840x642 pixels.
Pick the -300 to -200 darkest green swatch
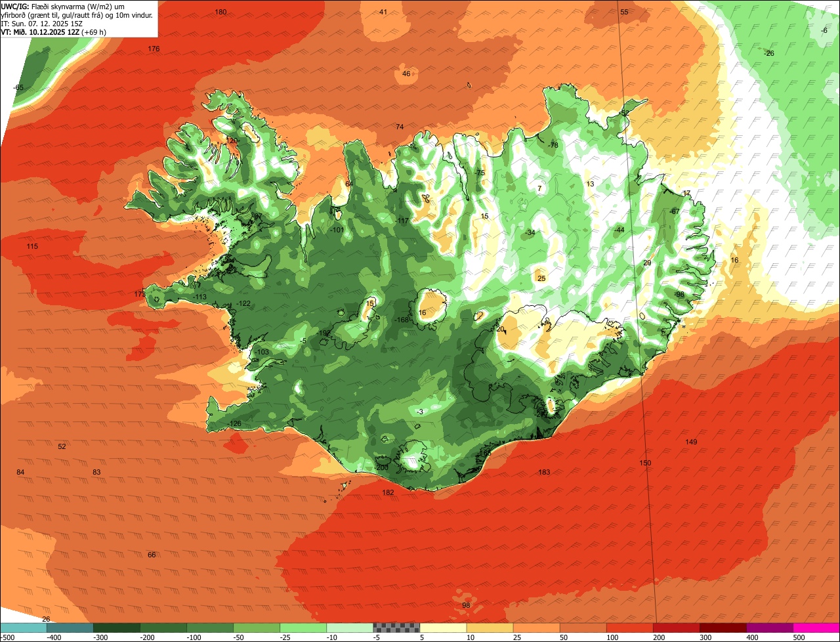pyautogui.click(x=117, y=628)
